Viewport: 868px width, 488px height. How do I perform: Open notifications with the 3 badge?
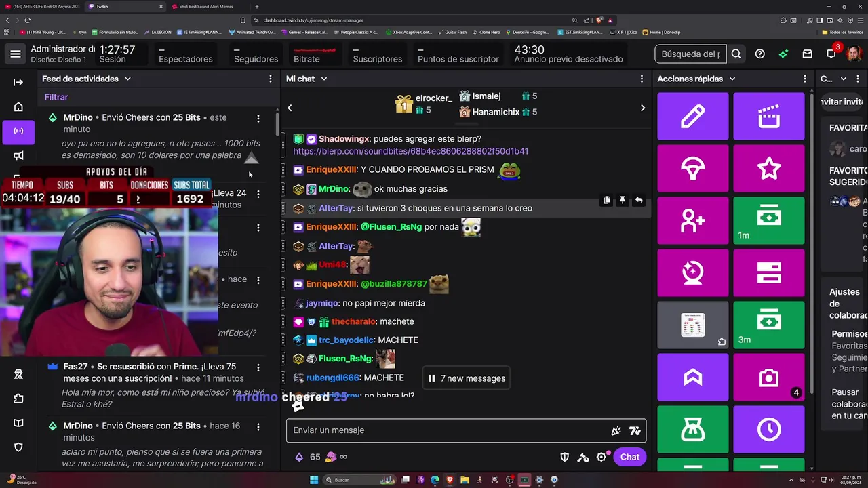831,54
